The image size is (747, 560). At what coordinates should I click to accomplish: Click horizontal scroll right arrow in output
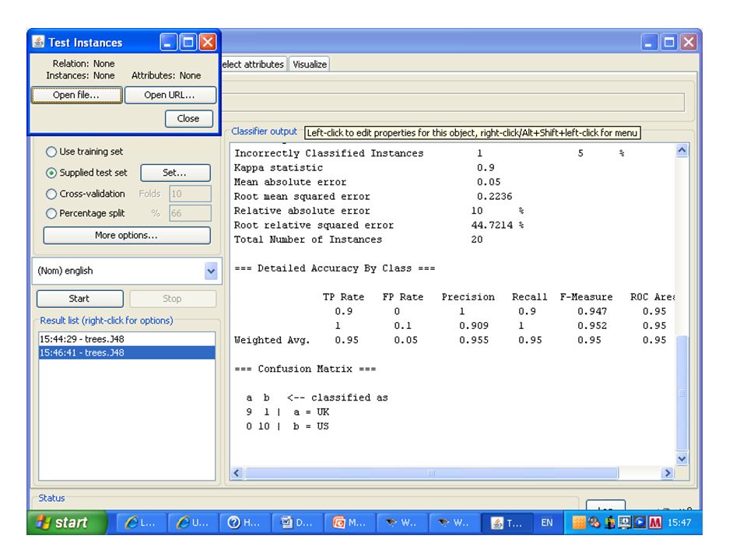(668, 473)
